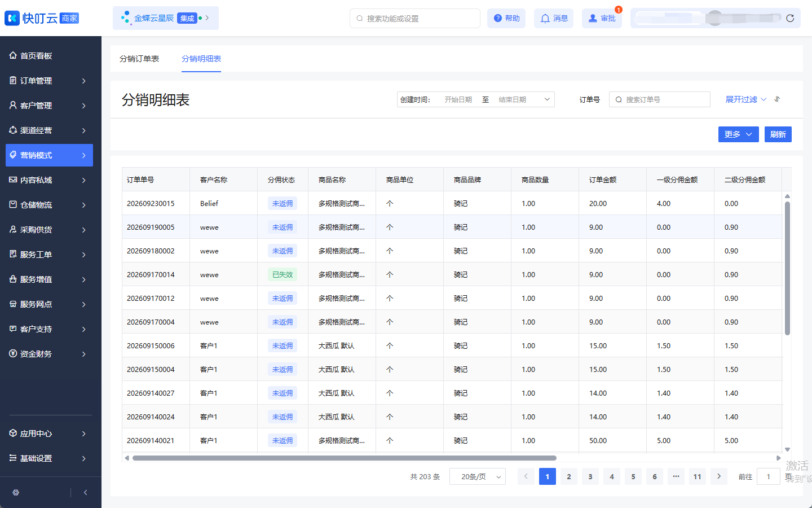Click the 前往 page number input
This screenshot has width=812, height=508.
(x=768, y=476)
